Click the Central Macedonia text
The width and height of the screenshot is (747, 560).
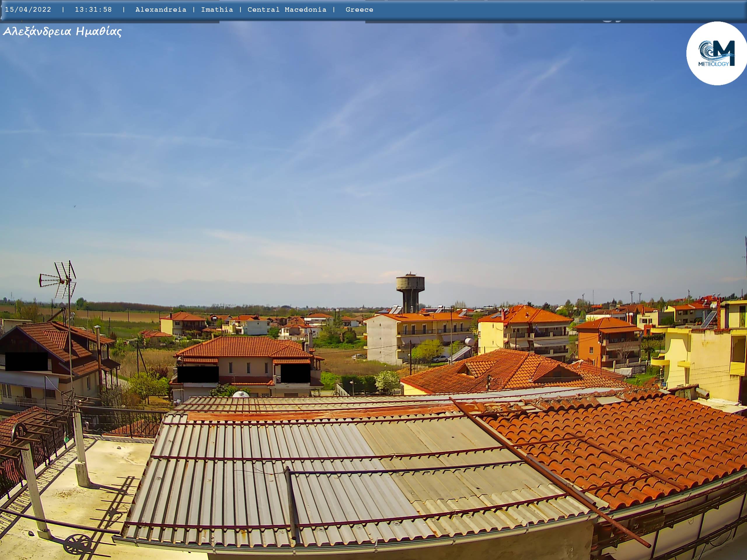coord(287,9)
